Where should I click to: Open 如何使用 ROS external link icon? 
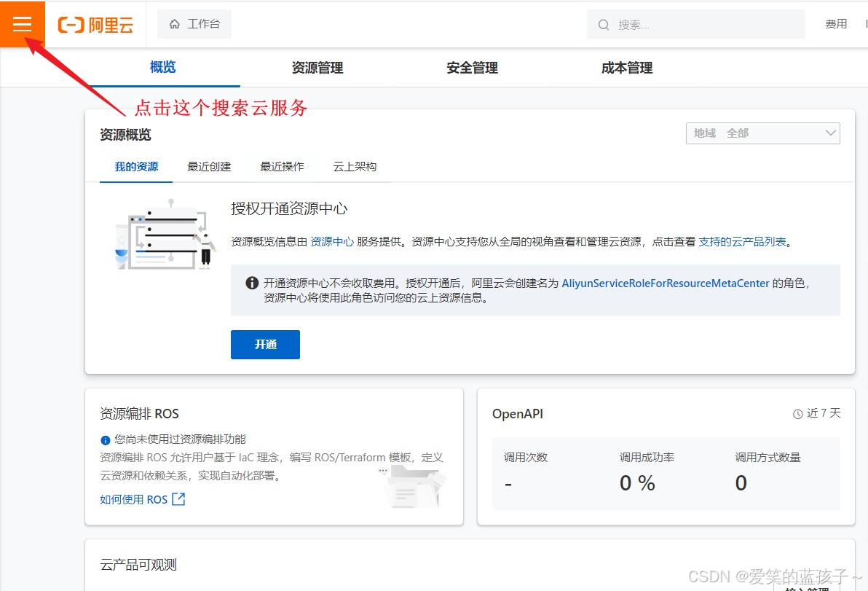click(177, 499)
